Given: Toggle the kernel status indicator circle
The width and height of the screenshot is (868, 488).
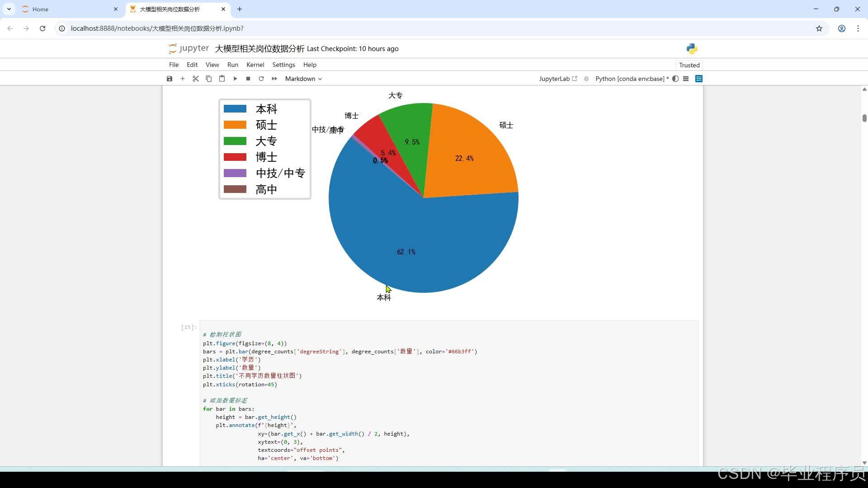Looking at the screenshot, I should point(675,79).
